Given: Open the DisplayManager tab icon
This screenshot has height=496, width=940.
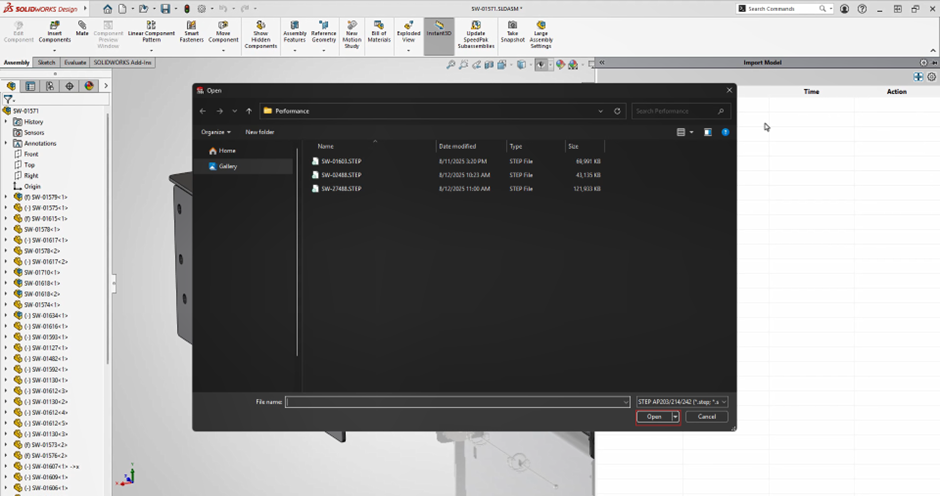Looking at the screenshot, I should click(x=89, y=86).
